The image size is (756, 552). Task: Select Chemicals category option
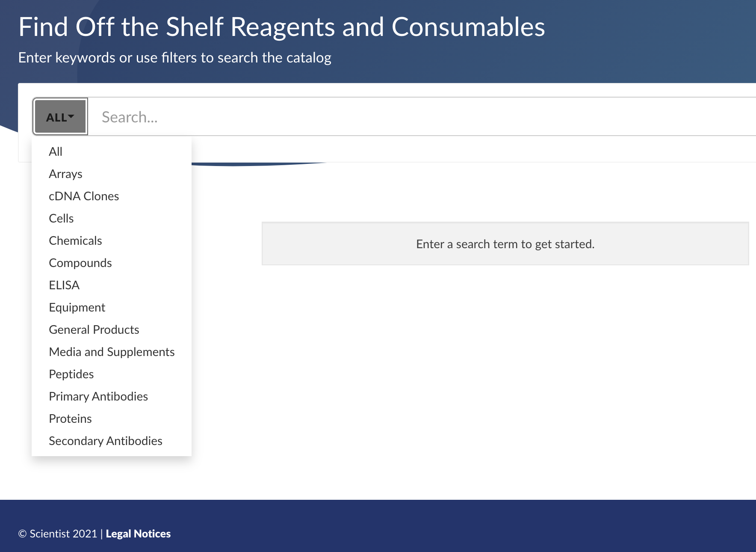[75, 240]
